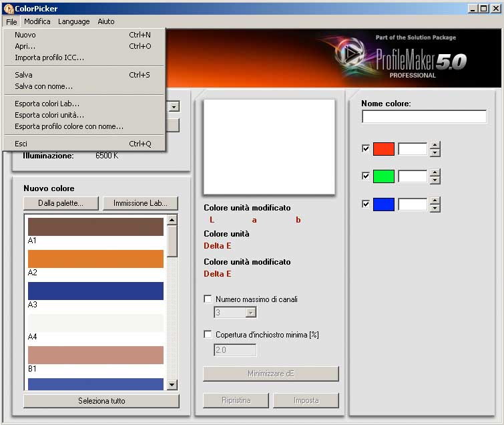Click the blue channel color swatch
This screenshot has height=425, width=504.
(384, 204)
